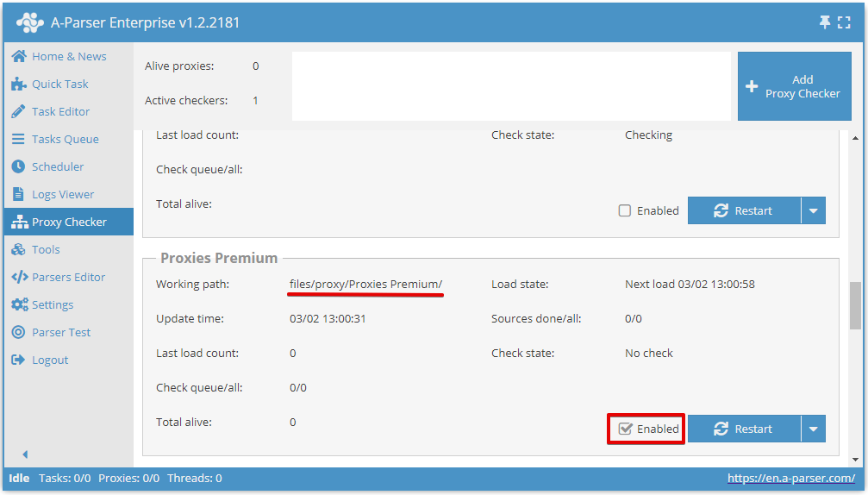Click the Logs Viewer document icon
This screenshot has width=868, height=495.
coord(18,194)
